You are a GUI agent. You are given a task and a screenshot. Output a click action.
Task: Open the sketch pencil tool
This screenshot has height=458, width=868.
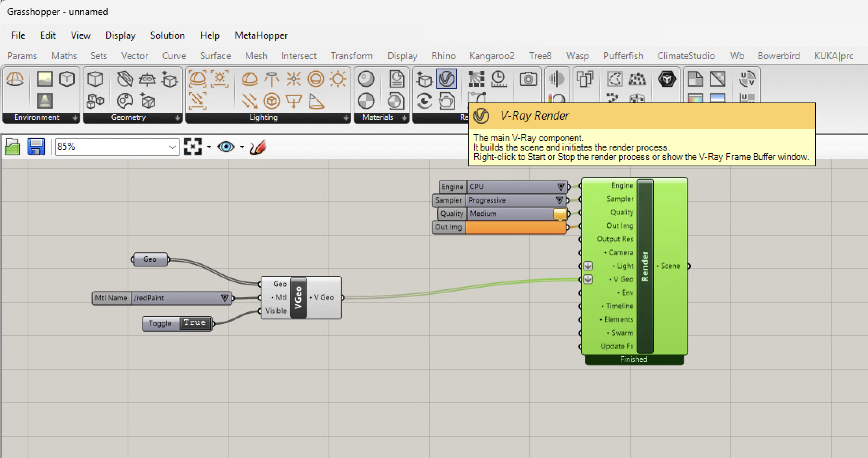(258, 147)
